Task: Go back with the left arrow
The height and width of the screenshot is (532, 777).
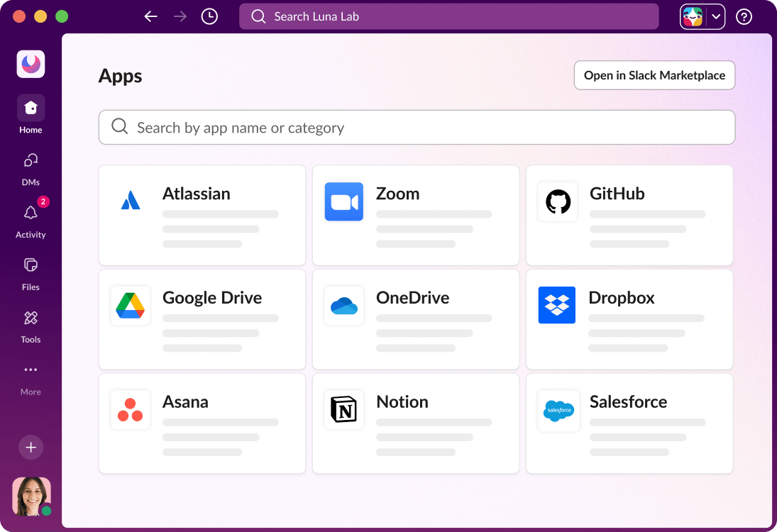Action: pos(150,16)
